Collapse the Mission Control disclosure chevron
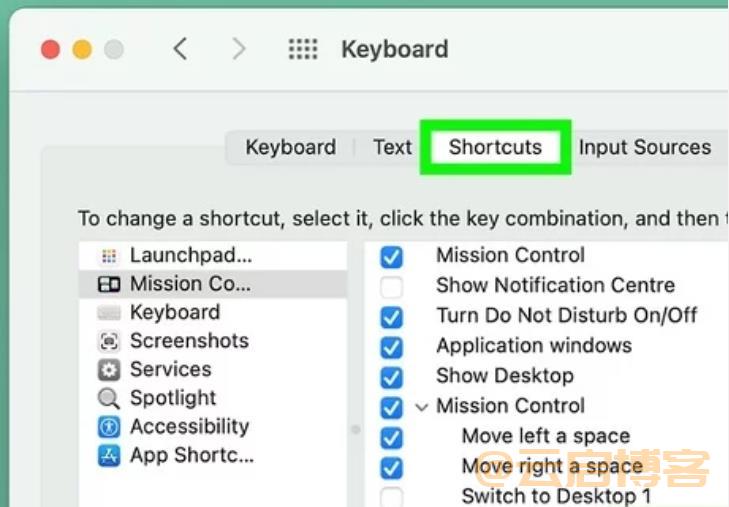 click(422, 408)
